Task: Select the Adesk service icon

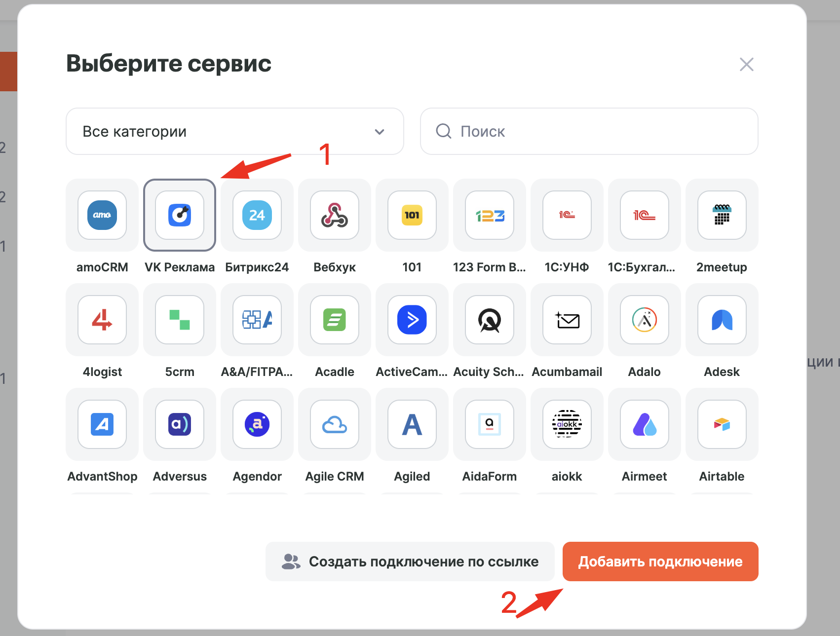Action: coord(722,320)
